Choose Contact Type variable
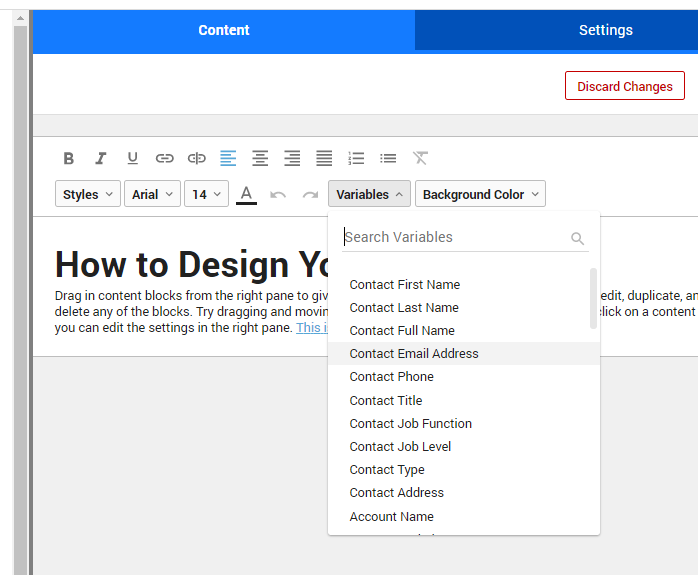Viewport: 698px width, 575px height. click(x=464, y=470)
